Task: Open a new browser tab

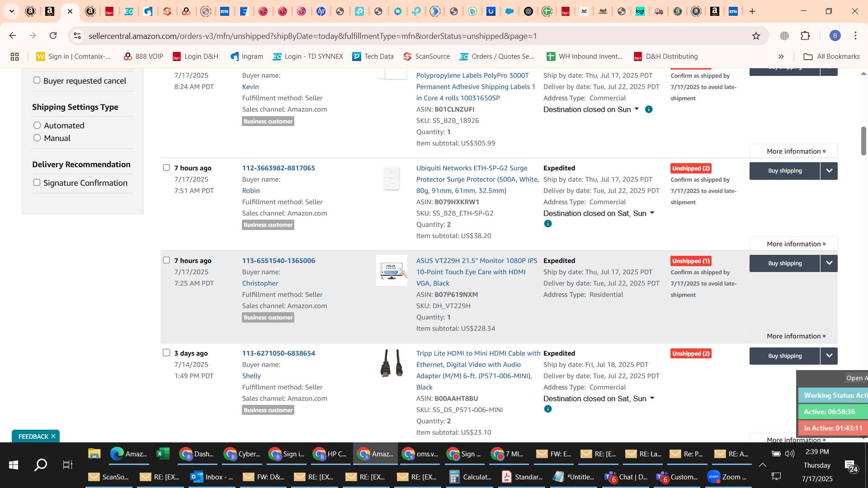Action: tap(752, 11)
